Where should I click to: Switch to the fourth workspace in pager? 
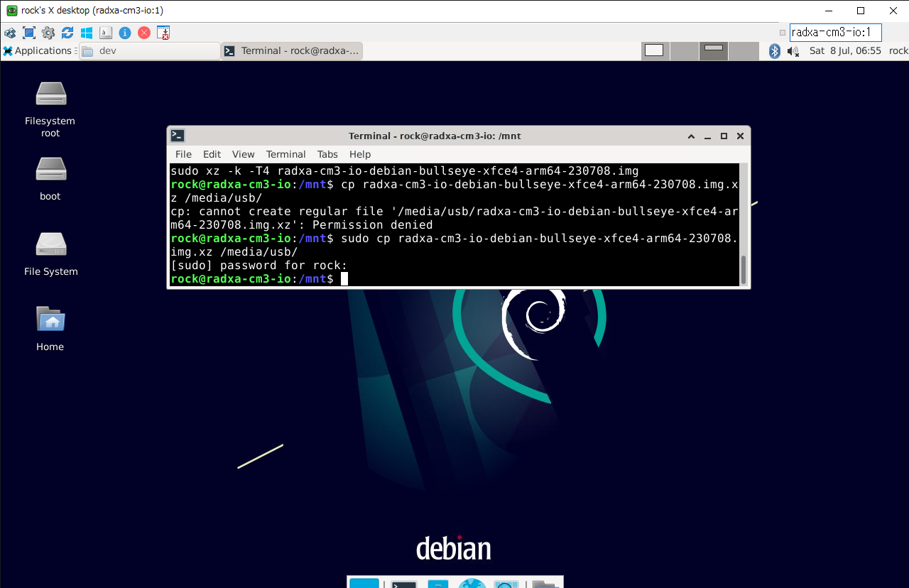click(x=744, y=50)
